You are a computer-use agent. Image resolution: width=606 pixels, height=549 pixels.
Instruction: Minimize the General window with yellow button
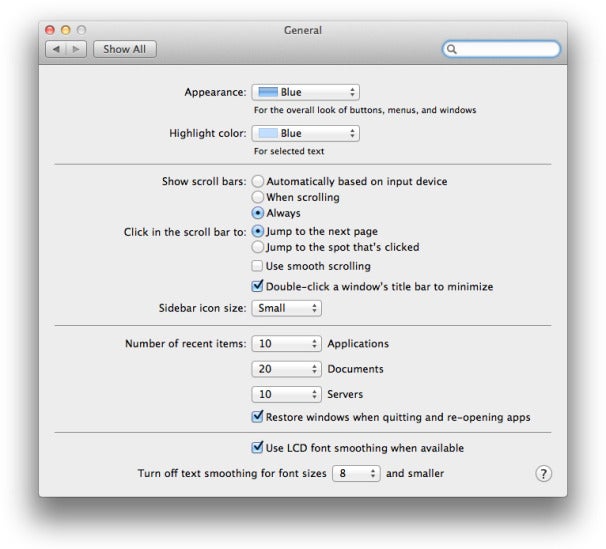(66, 30)
